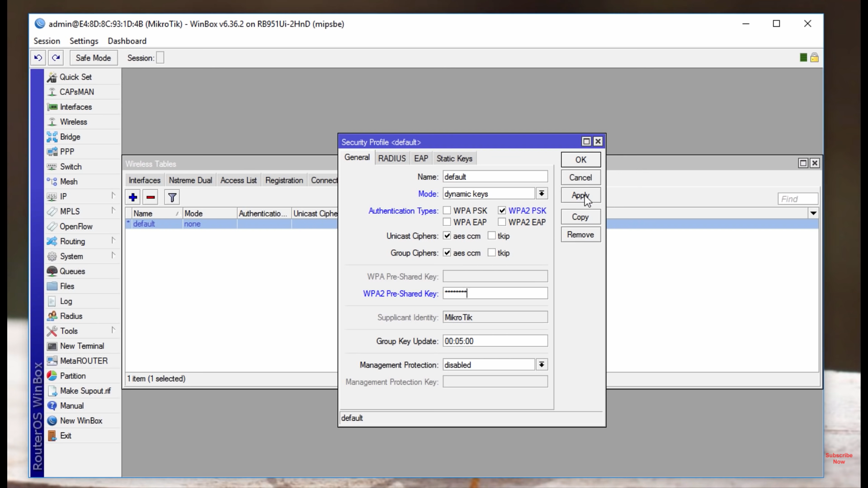The height and width of the screenshot is (488, 868).
Task: Click the padlock icon at top right
Action: 814,58
